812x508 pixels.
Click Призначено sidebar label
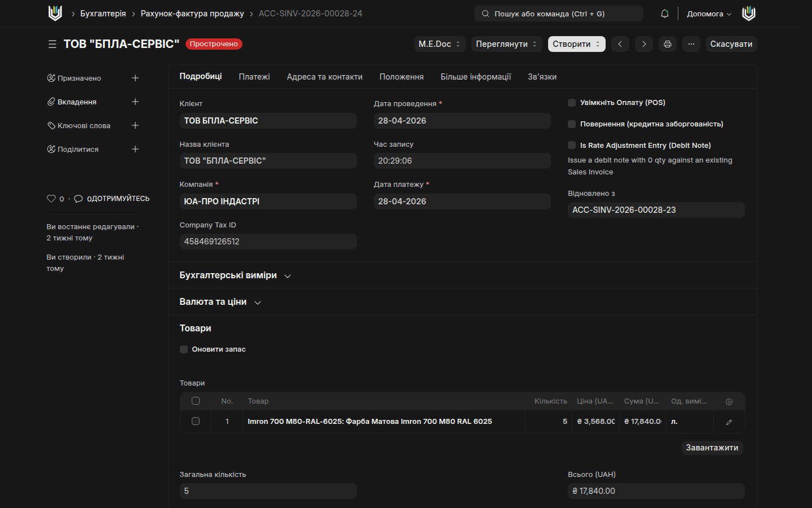click(80, 78)
